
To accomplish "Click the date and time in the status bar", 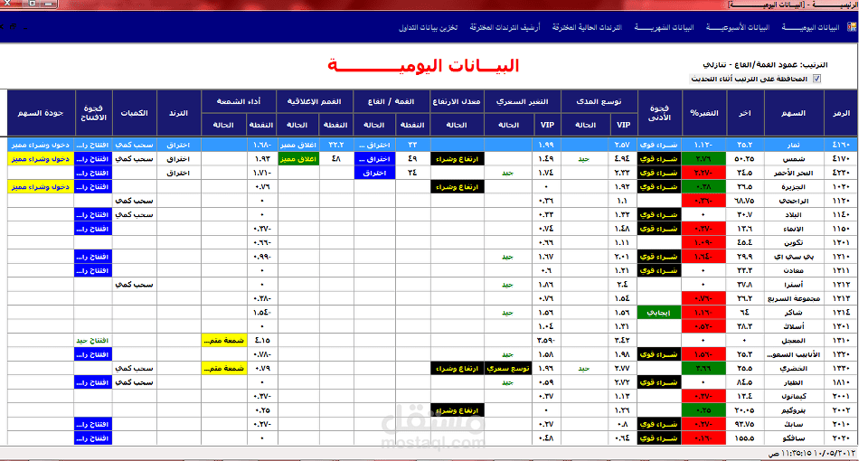I will [x=814, y=453].
